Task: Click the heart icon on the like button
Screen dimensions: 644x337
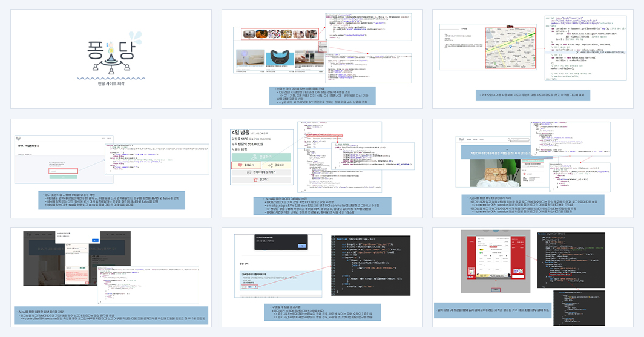Action: tap(241, 165)
